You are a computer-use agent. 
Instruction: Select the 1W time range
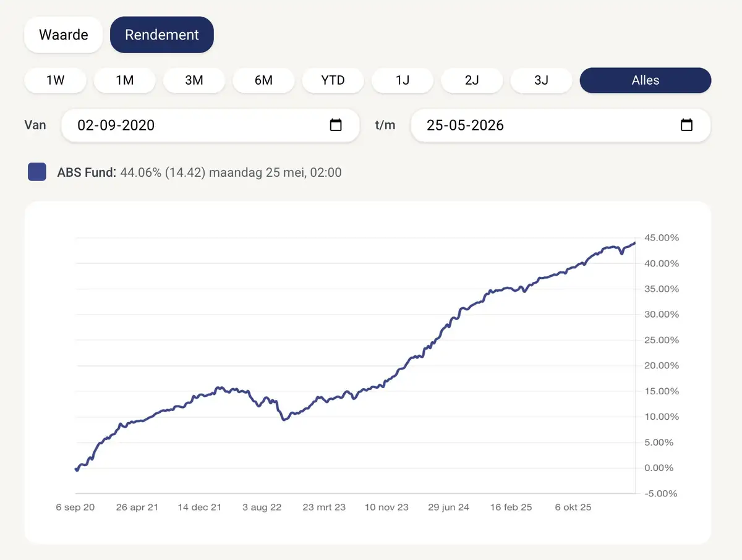[55, 80]
